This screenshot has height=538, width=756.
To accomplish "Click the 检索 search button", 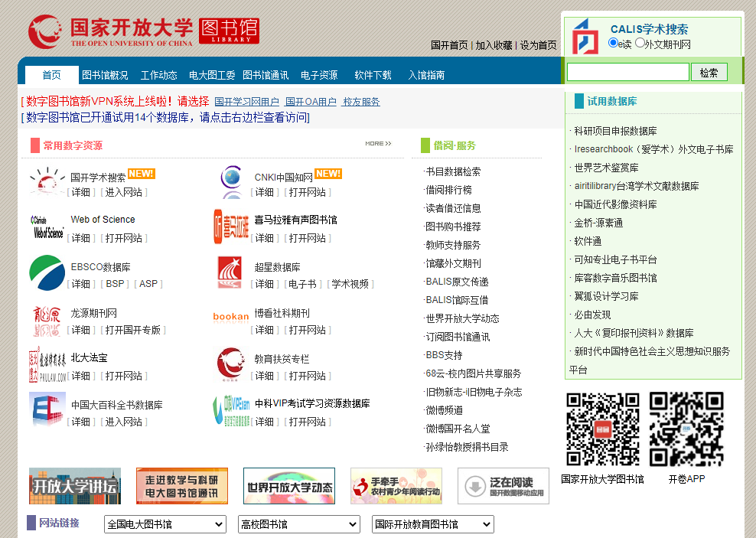I will (709, 72).
